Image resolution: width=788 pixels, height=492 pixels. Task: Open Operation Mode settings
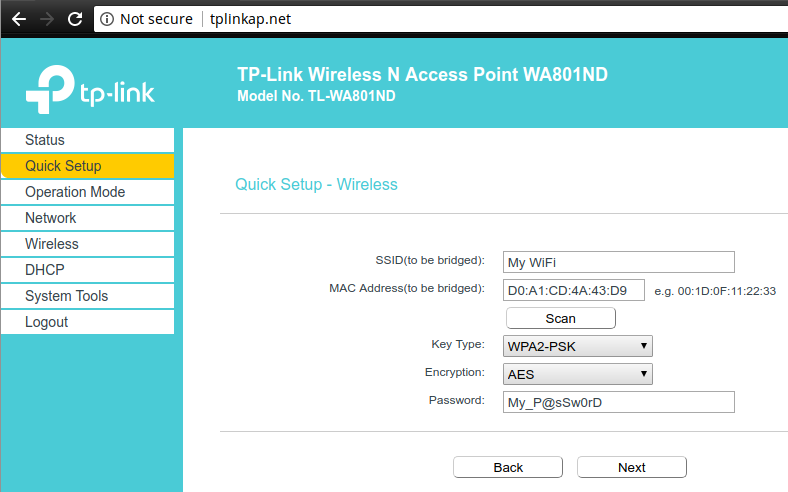[x=87, y=192]
